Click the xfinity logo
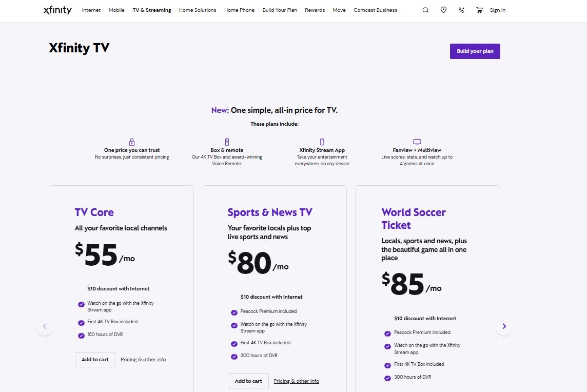 click(57, 10)
